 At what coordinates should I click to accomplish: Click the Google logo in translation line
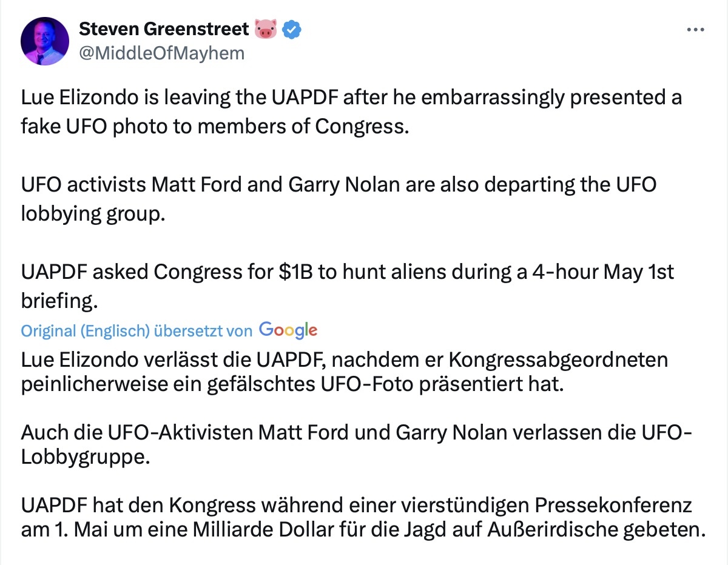point(288,330)
